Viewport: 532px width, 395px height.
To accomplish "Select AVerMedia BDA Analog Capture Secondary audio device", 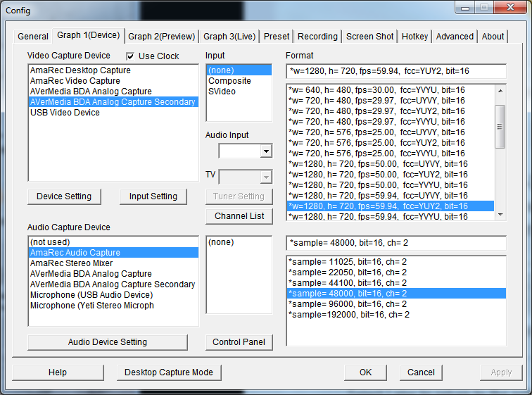I will (x=113, y=284).
